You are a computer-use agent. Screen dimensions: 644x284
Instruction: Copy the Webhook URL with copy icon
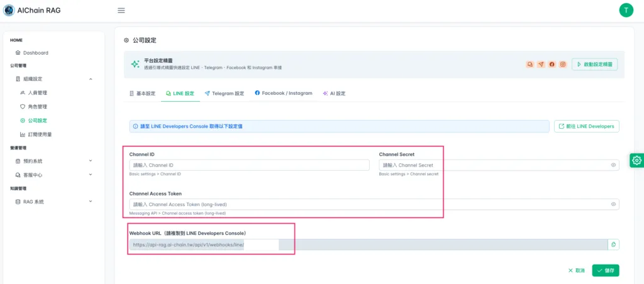point(613,244)
